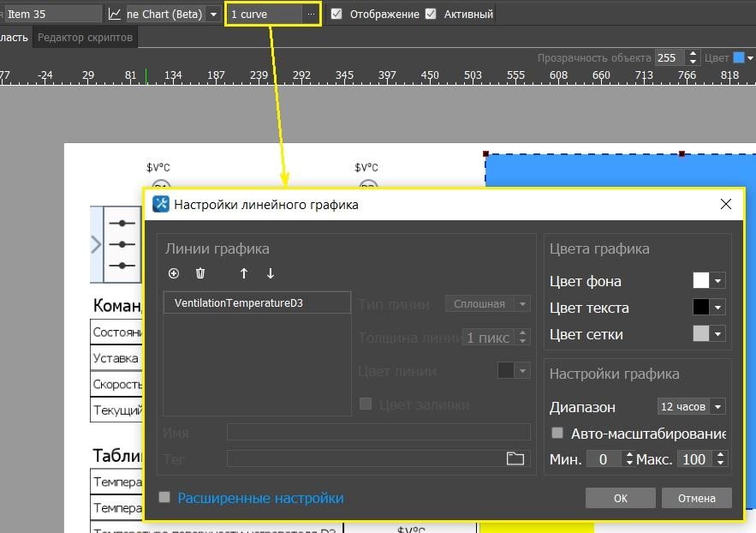
Task: Open the Line Chart (Beta) type dropdown
Action: (213, 15)
